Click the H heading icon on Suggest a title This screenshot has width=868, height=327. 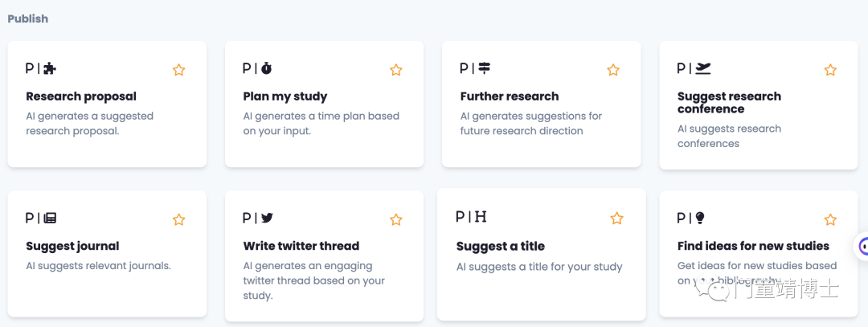coord(481,216)
